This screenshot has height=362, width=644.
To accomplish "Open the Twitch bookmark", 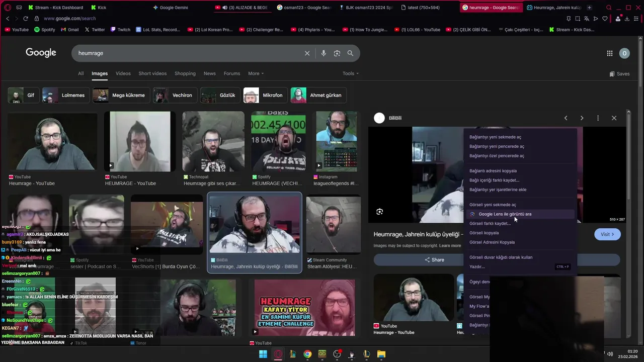I will [x=120, y=30].
